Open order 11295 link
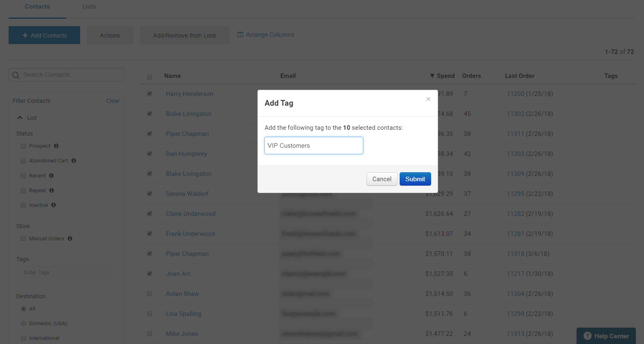This screenshot has height=344, width=644. point(515,194)
